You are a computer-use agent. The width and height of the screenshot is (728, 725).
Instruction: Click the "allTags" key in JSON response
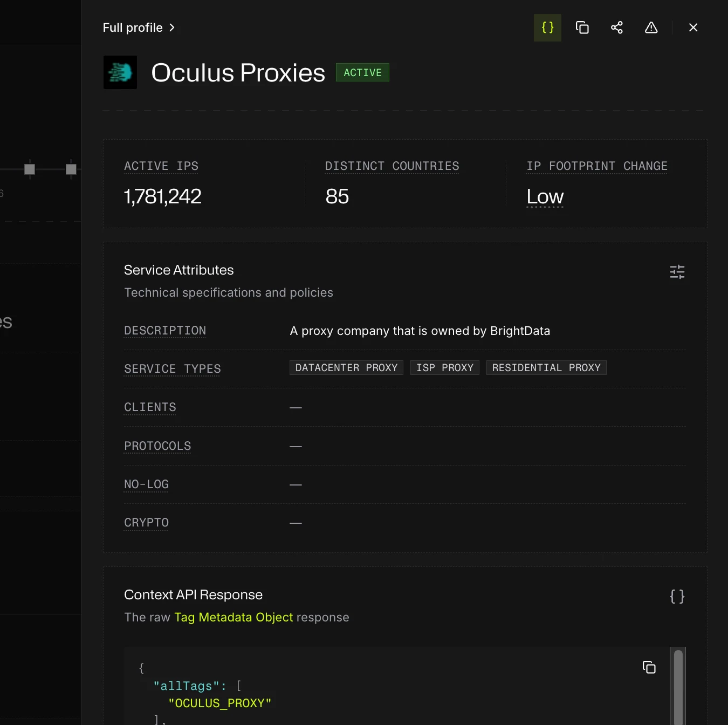187,686
